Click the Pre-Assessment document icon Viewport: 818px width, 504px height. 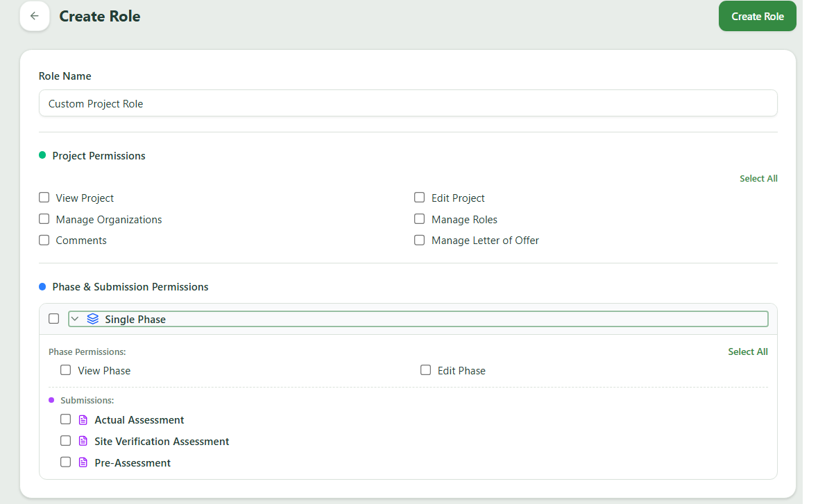[x=83, y=463]
